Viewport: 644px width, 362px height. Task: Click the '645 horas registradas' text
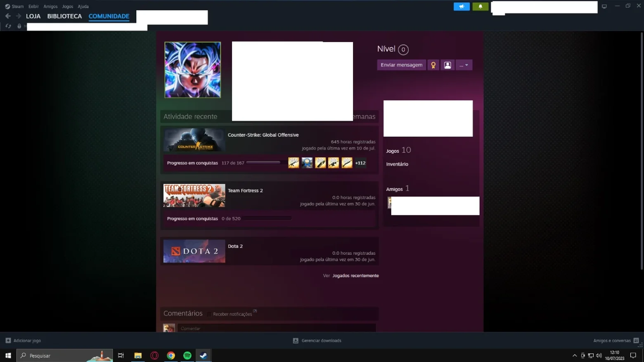click(x=353, y=142)
